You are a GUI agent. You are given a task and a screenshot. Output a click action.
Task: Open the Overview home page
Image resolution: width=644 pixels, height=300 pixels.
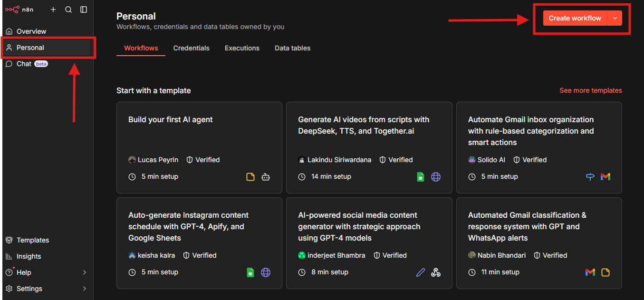point(31,31)
